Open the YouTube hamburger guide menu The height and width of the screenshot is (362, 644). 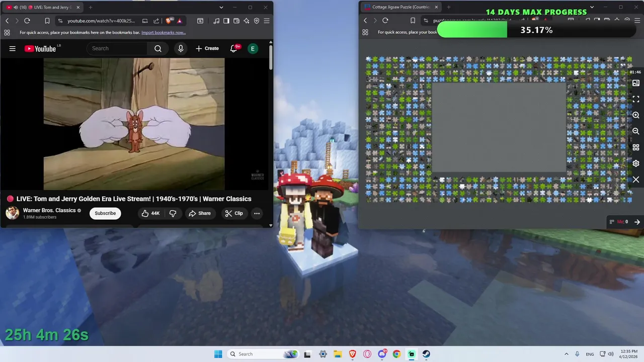point(13,48)
